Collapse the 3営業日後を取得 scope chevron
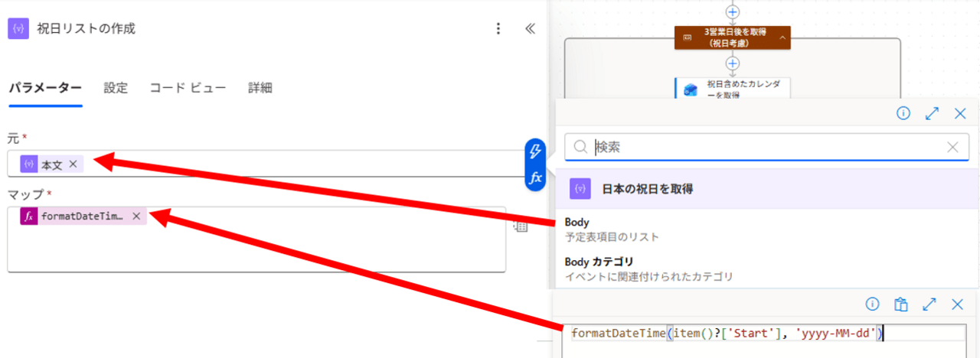 point(782,37)
